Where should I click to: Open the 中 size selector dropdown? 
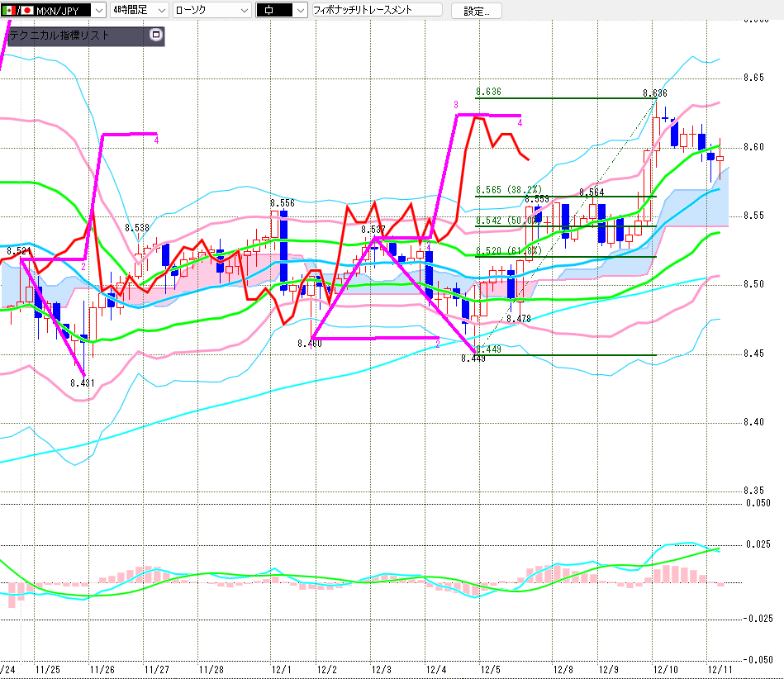tap(300, 11)
